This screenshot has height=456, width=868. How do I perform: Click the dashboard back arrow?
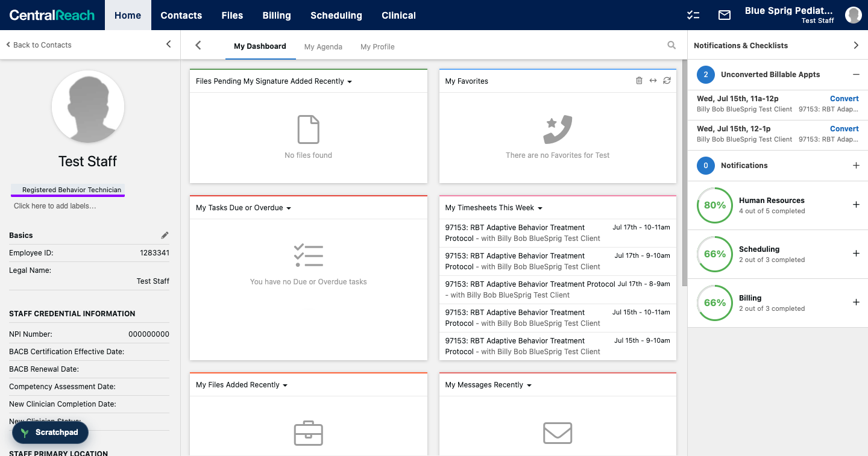pyautogui.click(x=198, y=46)
